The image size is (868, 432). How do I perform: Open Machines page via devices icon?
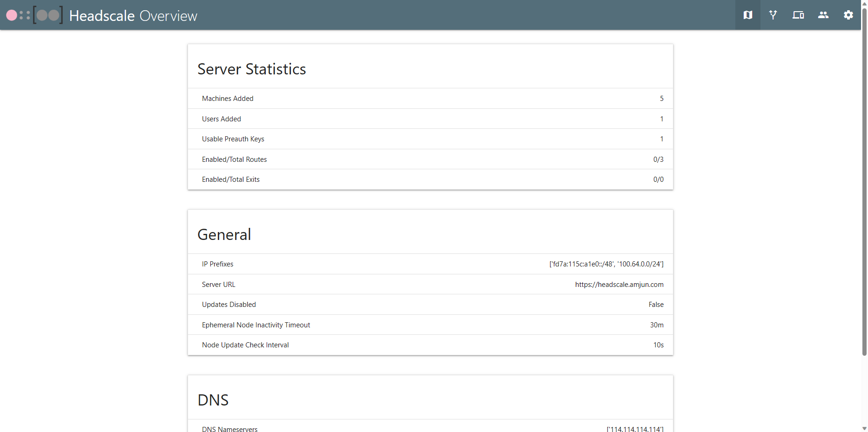798,15
